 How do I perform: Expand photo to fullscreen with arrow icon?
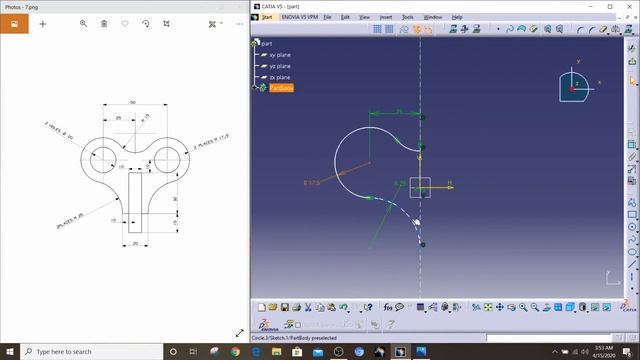(x=240, y=333)
